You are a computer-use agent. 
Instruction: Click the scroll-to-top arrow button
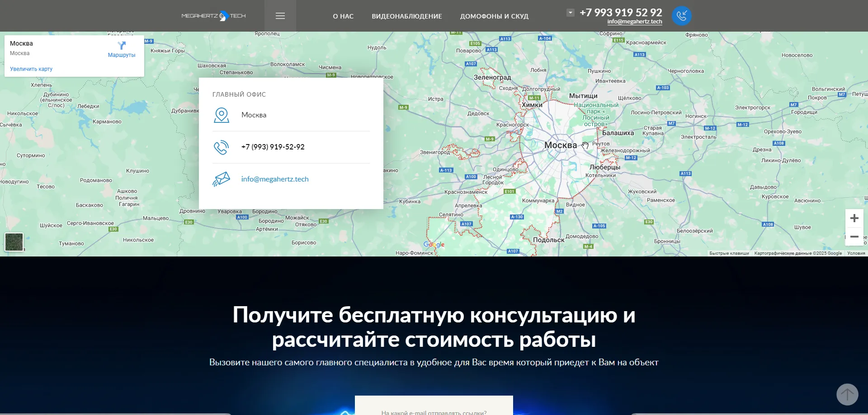point(847,395)
